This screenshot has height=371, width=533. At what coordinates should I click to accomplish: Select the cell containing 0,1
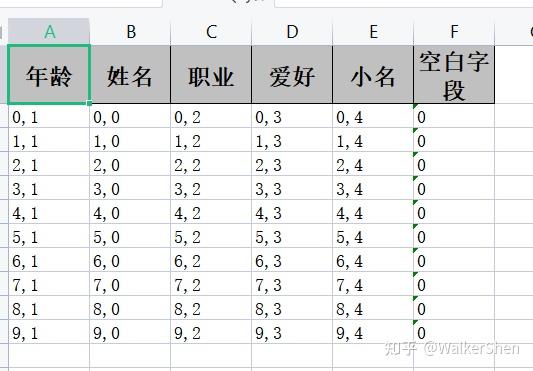[49, 116]
